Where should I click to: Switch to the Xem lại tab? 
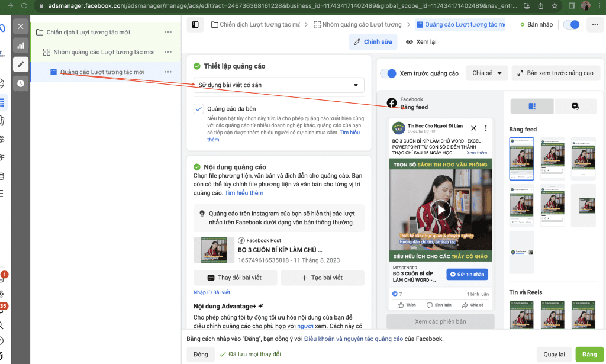pos(421,42)
